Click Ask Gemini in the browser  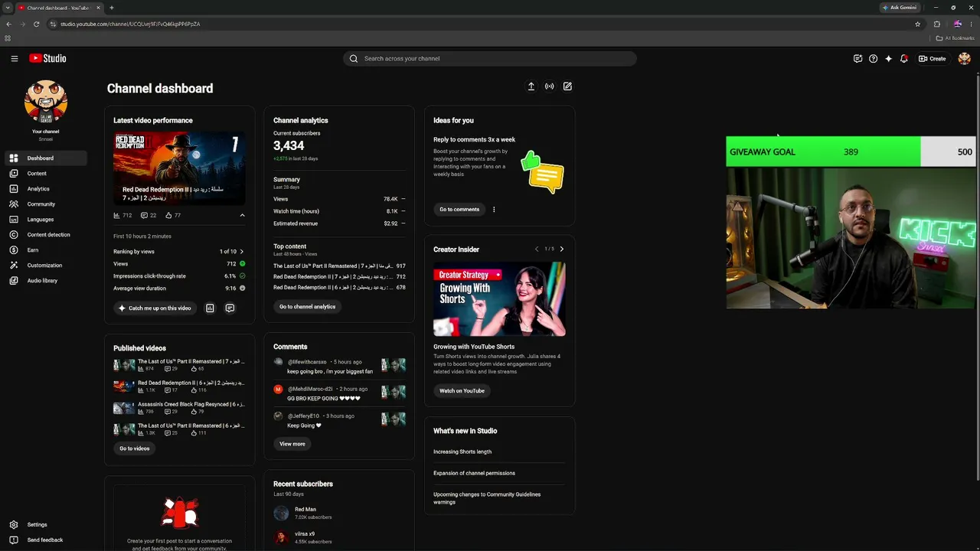tap(900, 8)
